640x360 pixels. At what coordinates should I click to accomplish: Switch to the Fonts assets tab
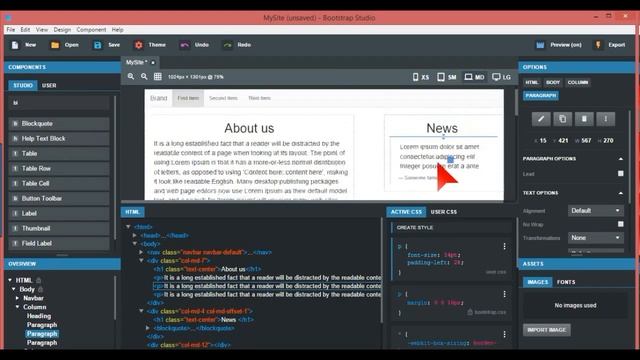(566, 282)
